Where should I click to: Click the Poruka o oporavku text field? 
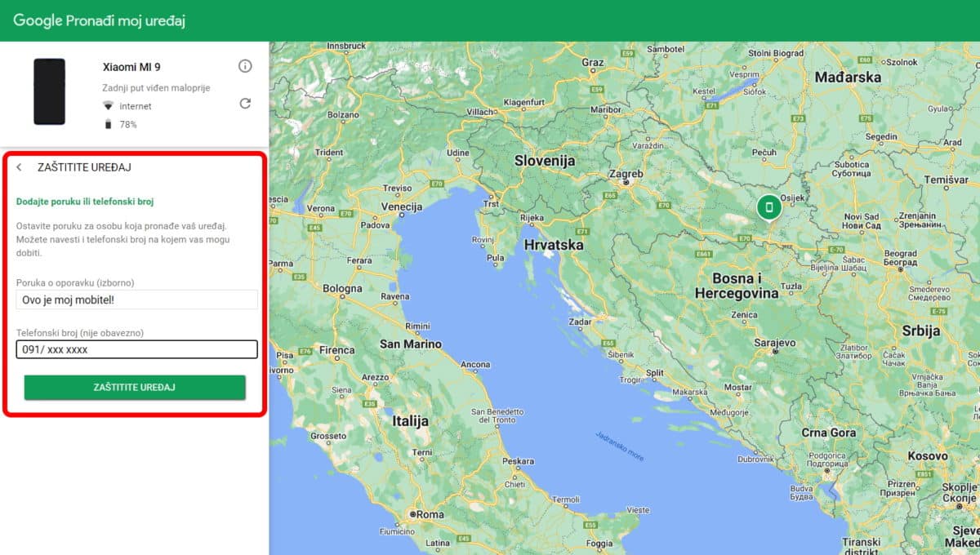pos(137,300)
